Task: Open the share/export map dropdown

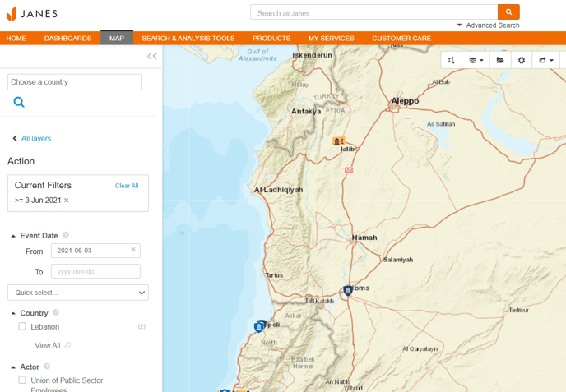Action: [x=545, y=60]
